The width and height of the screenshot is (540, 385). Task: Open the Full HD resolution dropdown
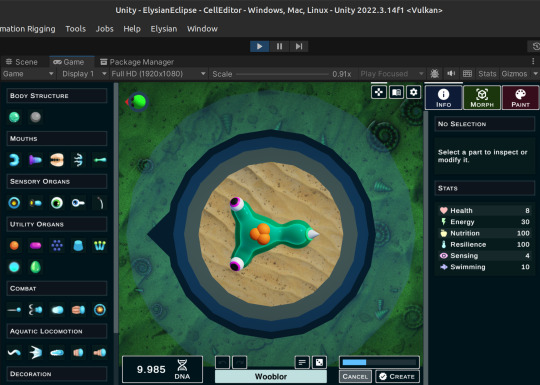pos(158,74)
